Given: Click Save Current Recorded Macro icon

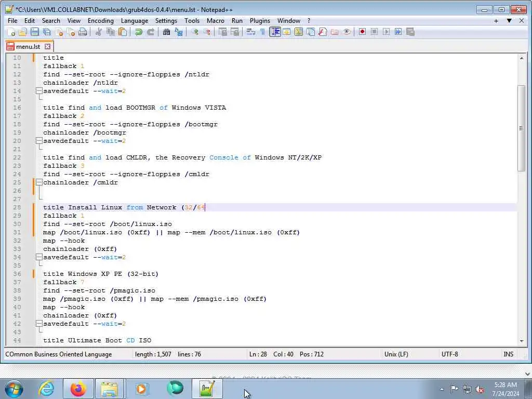Looking at the screenshot, I should point(410,32).
